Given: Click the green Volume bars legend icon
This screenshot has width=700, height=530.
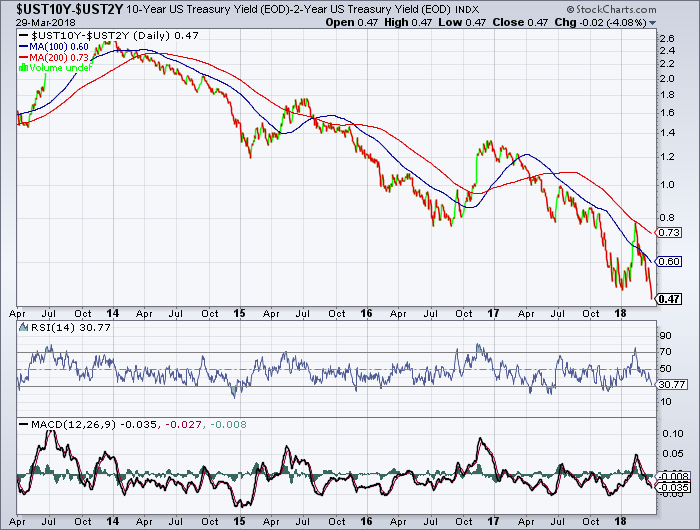Looking at the screenshot, I should [24, 68].
